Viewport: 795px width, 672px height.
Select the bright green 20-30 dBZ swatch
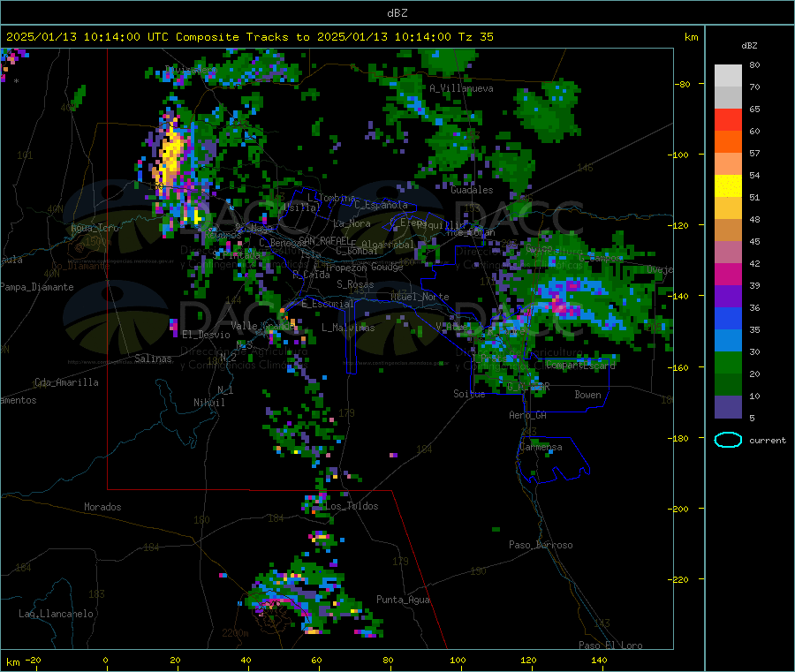point(728,362)
